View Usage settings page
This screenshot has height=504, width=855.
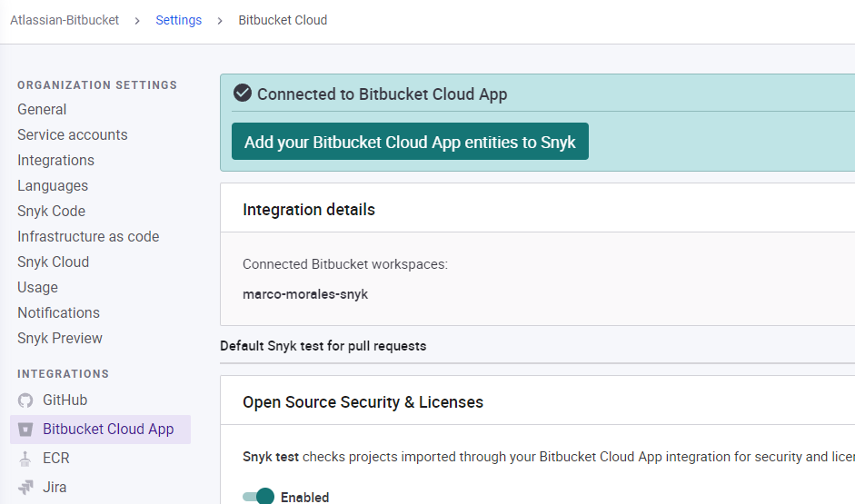click(x=37, y=288)
